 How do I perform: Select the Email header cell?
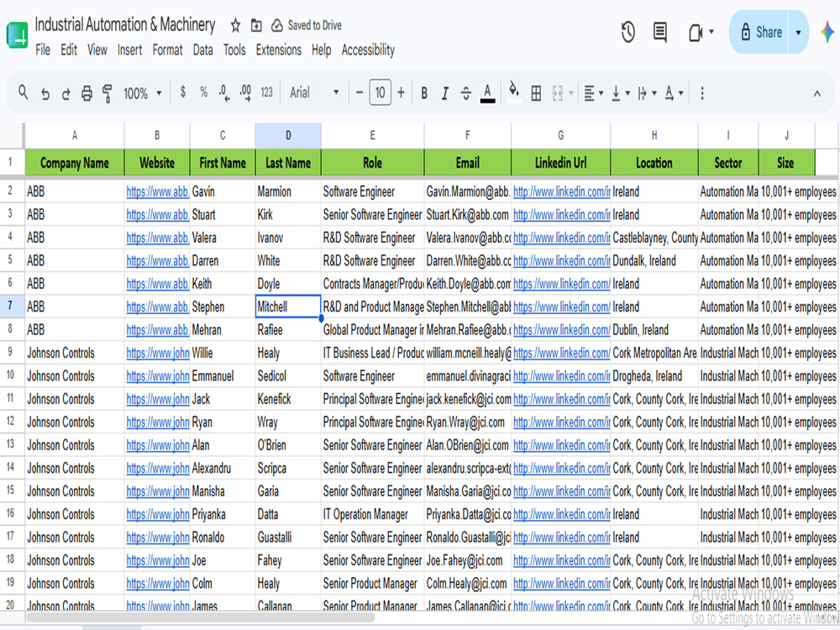467,163
